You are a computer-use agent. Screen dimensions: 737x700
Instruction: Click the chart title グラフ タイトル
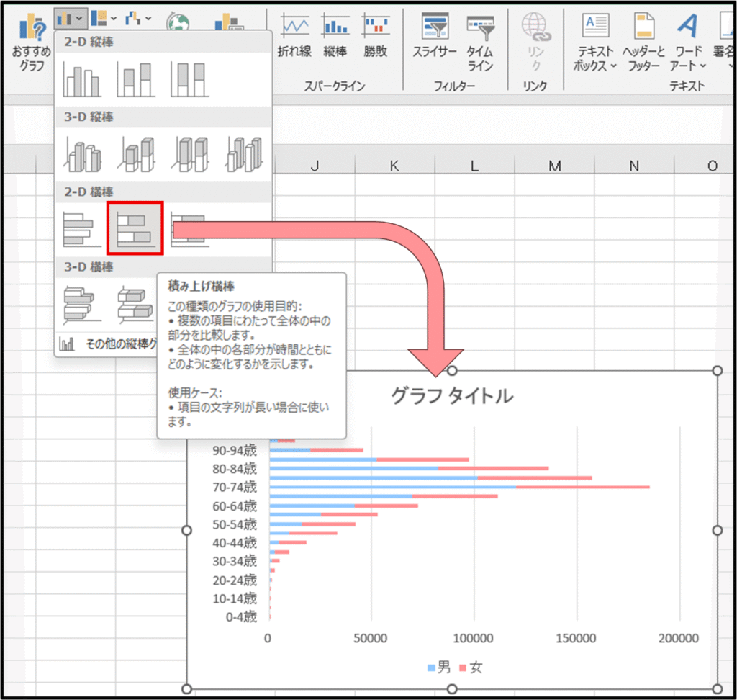pos(452,395)
